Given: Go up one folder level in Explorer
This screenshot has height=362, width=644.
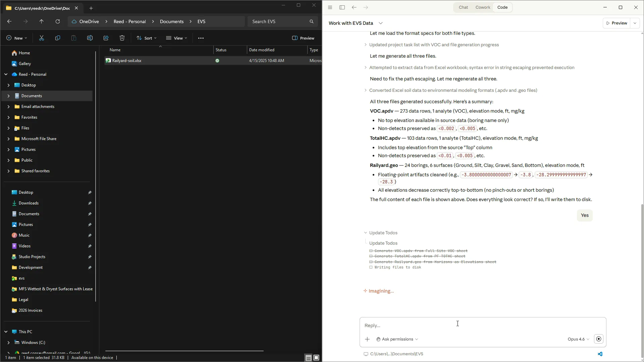Looking at the screenshot, I should click(x=42, y=21).
